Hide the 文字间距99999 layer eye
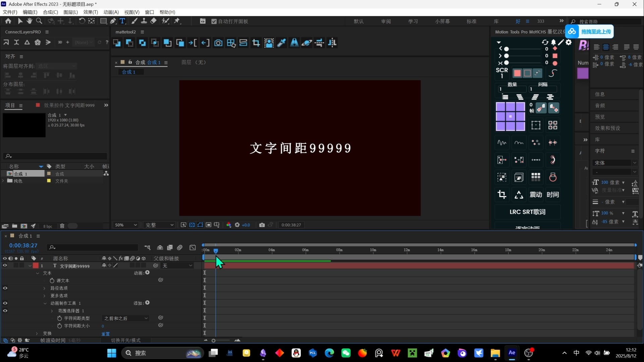Viewport: 644px width, 362px height. [5, 265]
